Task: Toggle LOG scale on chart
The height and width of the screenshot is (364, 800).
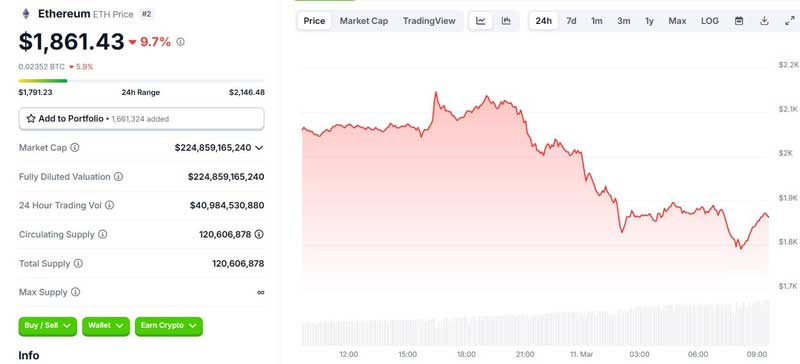Action: [x=710, y=21]
